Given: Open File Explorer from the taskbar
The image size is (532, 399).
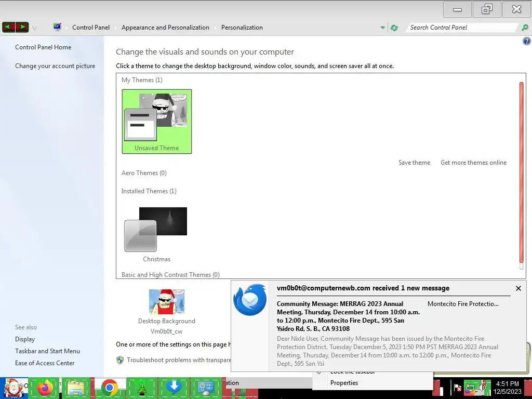Looking at the screenshot, I should coord(76,388).
